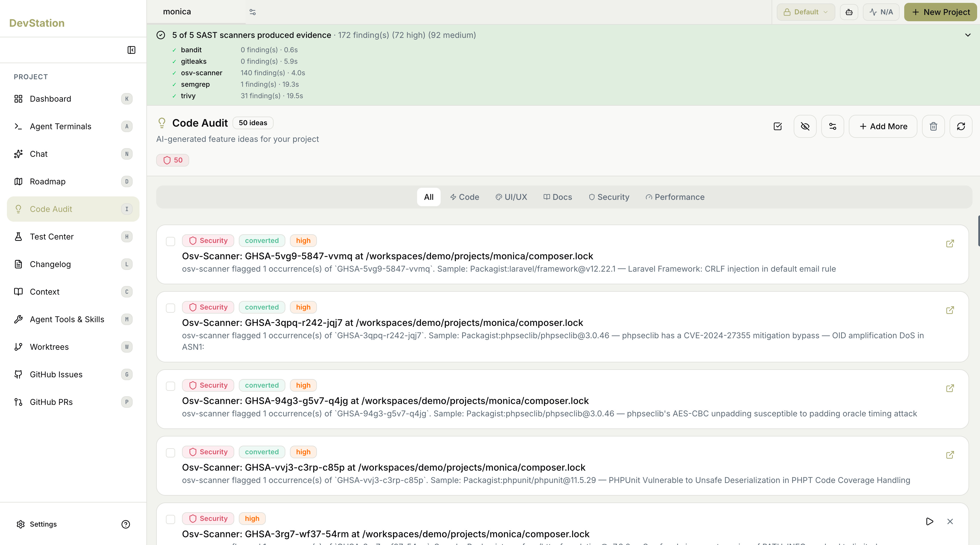The height and width of the screenshot is (545, 980).
Task: Click the N/A activity status indicator
Action: point(881,12)
